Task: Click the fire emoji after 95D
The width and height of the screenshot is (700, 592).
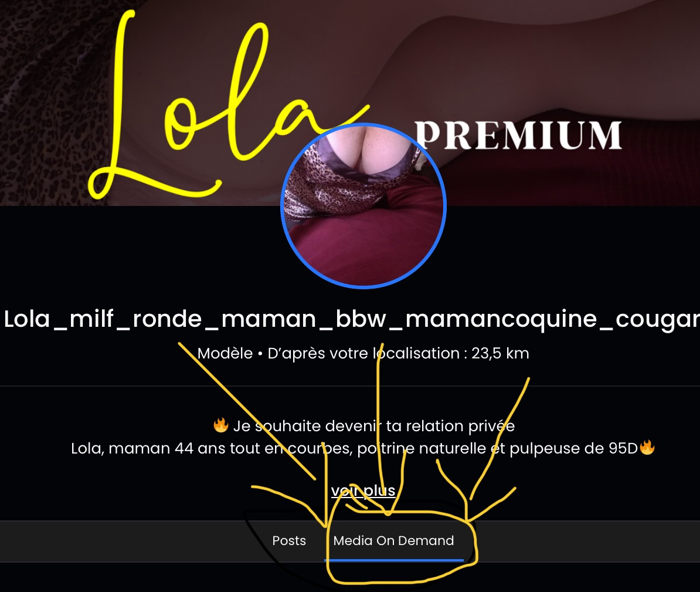Action: 647,447
